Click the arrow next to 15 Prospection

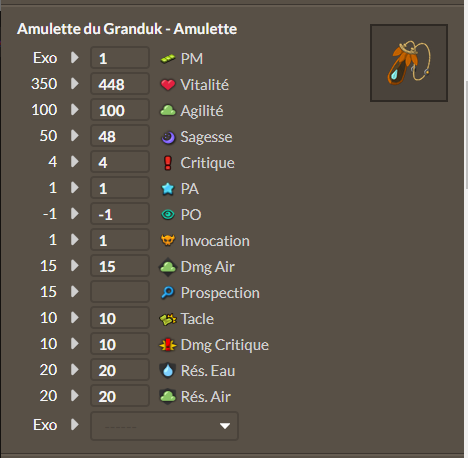click(x=75, y=292)
